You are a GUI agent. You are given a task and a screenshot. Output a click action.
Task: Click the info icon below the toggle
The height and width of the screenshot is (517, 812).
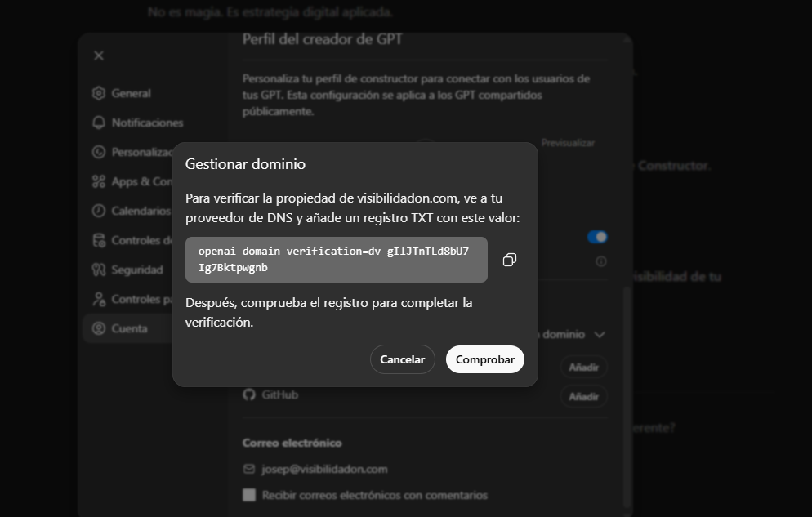(x=600, y=261)
